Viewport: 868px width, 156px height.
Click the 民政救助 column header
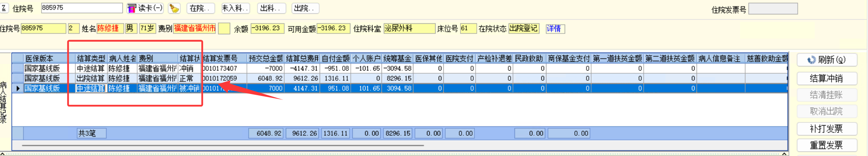[530, 58]
